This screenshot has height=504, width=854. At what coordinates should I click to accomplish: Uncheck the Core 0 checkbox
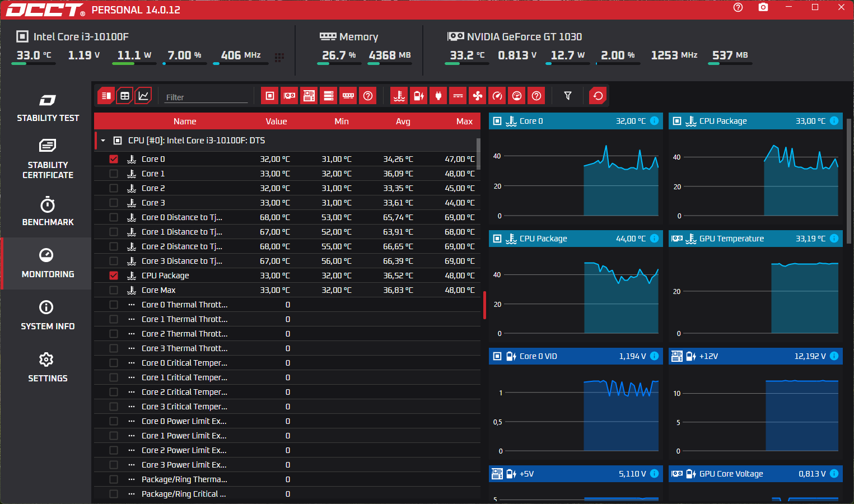pyautogui.click(x=114, y=159)
